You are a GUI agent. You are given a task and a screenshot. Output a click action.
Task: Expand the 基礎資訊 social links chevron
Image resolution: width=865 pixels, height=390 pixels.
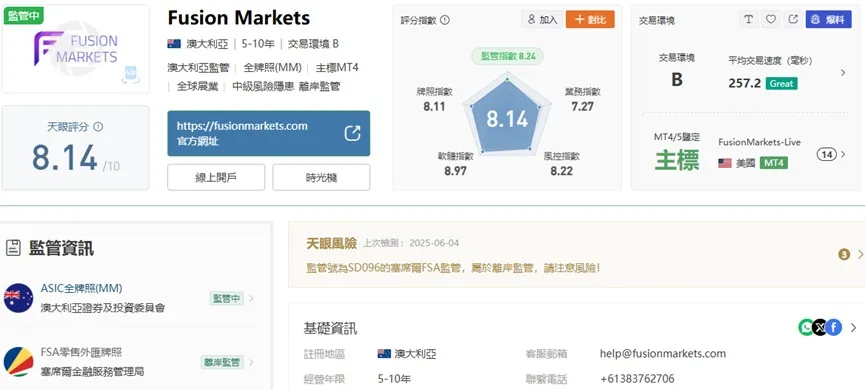click(853, 328)
